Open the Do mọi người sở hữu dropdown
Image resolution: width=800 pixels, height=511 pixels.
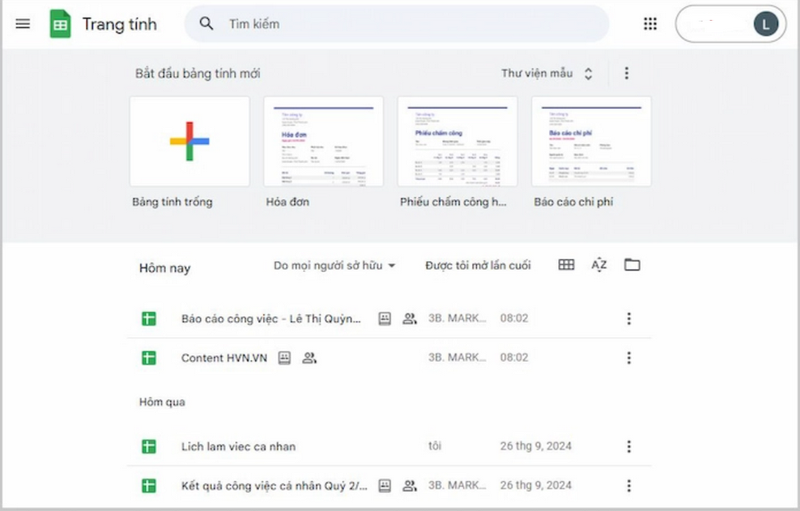pos(335,266)
